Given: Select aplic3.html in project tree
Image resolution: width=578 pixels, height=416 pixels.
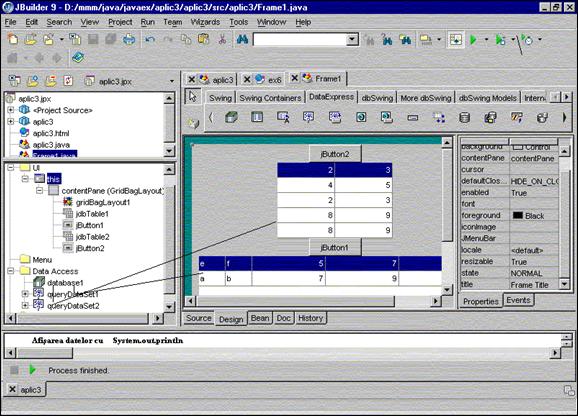Looking at the screenshot, I should (x=51, y=133).
